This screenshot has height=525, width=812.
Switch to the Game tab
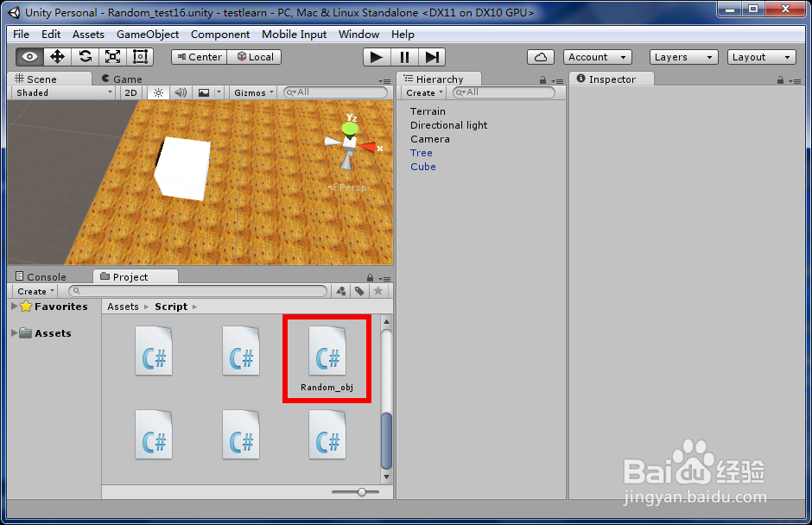[122, 79]
